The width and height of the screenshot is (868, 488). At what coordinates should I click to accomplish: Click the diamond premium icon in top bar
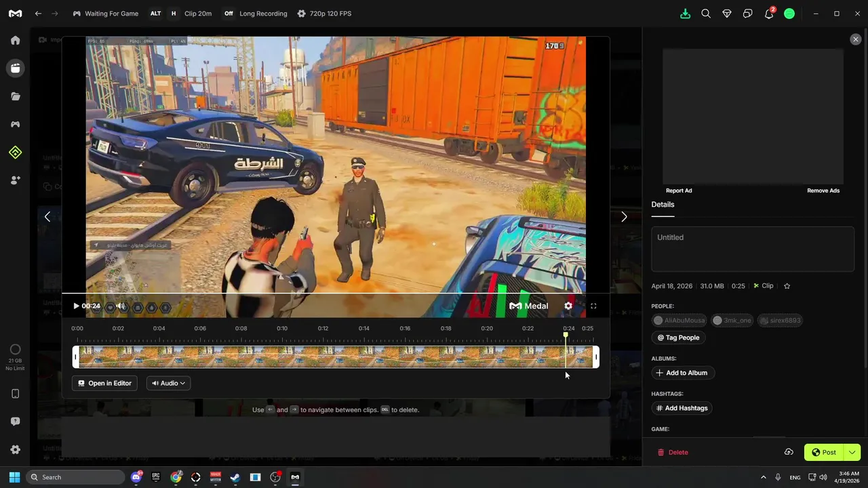tap(727, 14)
